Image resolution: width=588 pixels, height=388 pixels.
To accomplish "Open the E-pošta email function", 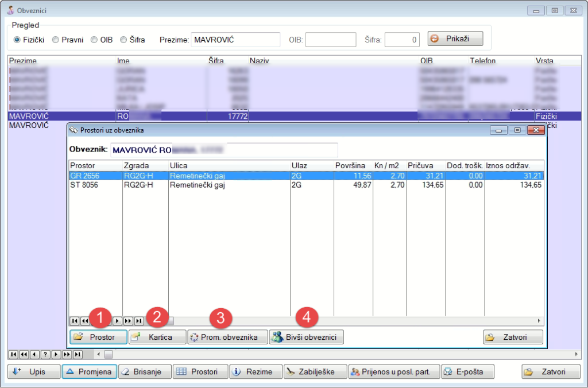I will pyautogui.click(x=467, y=372).
